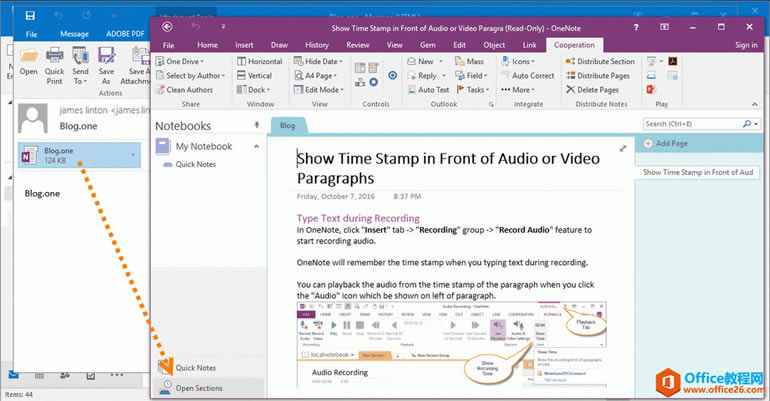Open the Dock dropdown
The height and width of the screenshot is (401, 770).
click(x=253, y=90)
